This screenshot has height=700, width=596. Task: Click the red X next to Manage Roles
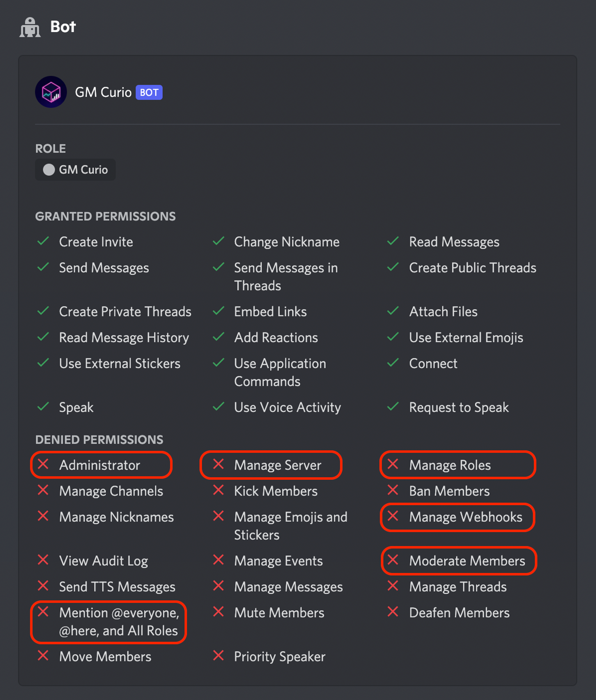click(393, 464)
